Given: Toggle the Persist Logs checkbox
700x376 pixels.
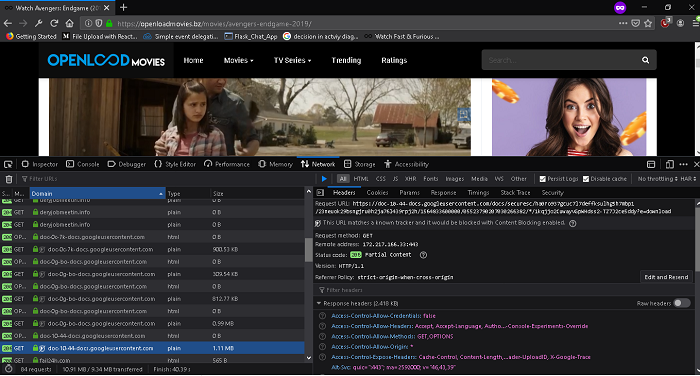Looking at the screenshot, I should (542, 179).
